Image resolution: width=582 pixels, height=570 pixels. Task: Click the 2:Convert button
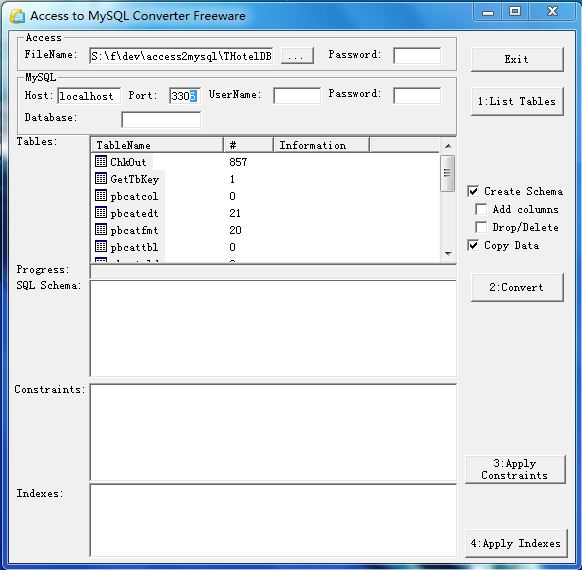point(517,287)
